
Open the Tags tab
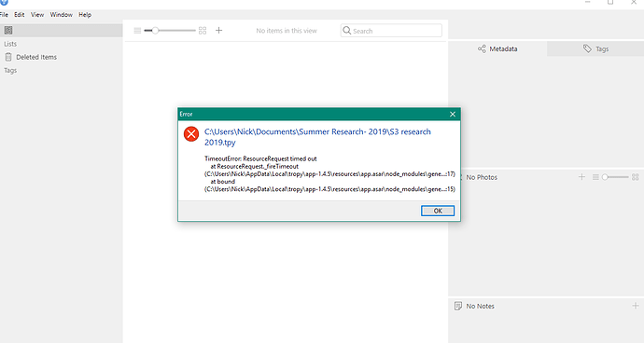coord(595,48)
